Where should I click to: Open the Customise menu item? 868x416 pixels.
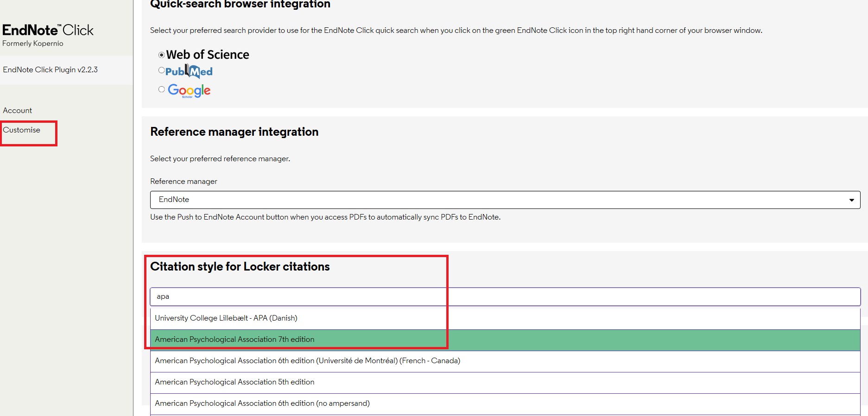22,130
